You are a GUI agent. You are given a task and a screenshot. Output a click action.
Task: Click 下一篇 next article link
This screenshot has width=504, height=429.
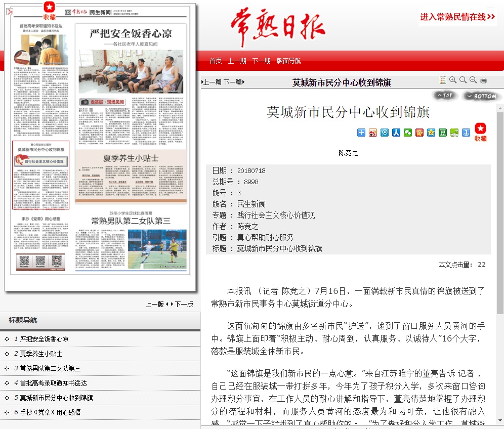[234, 82]
